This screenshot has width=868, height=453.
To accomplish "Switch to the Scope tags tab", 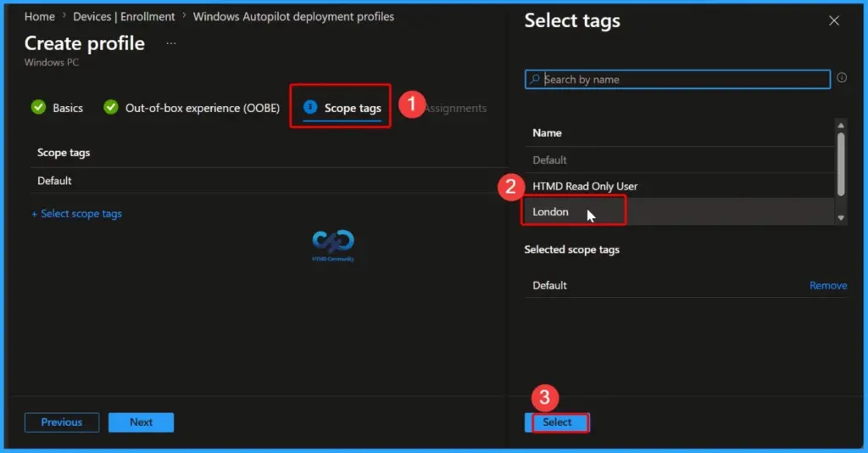I will coord(353,108).
